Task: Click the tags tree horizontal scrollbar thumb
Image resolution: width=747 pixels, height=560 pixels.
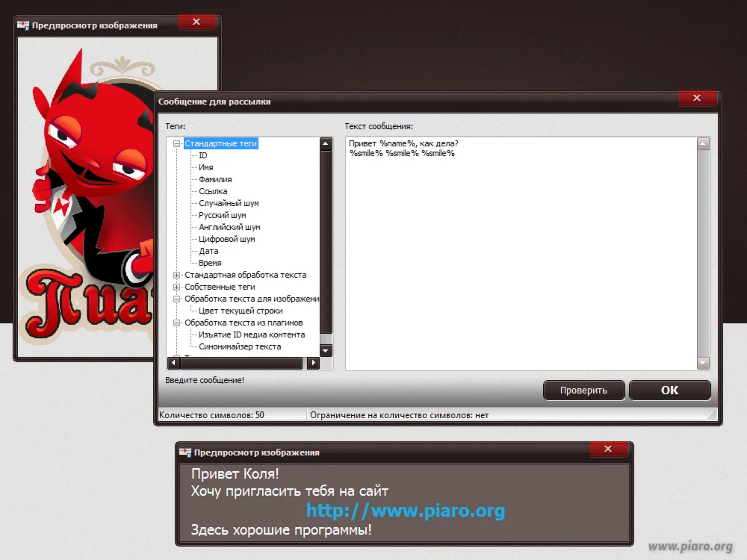Action: [x=241, y=363]
